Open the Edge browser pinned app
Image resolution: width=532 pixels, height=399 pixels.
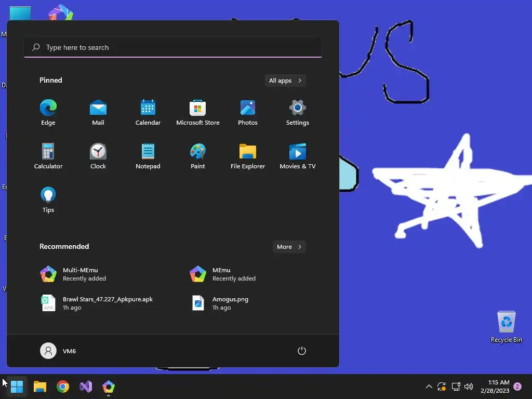click(x=48, y=112)
